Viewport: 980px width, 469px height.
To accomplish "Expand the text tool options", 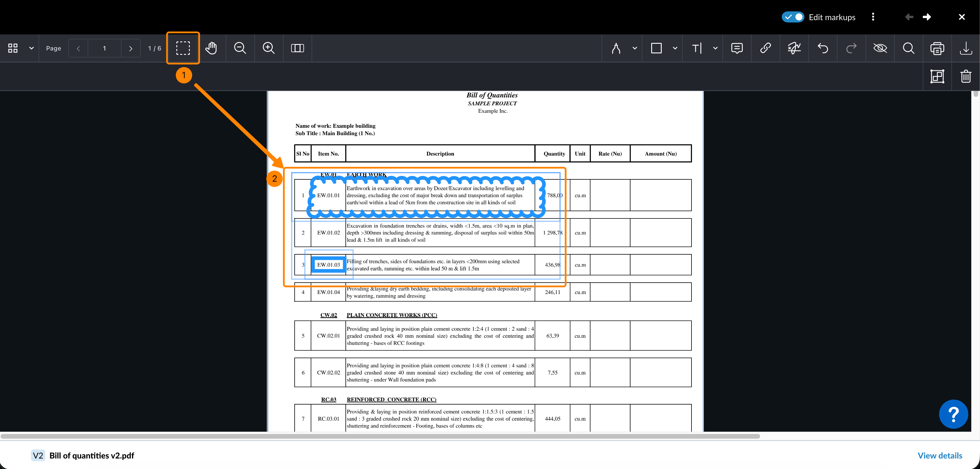I will 715,48.
